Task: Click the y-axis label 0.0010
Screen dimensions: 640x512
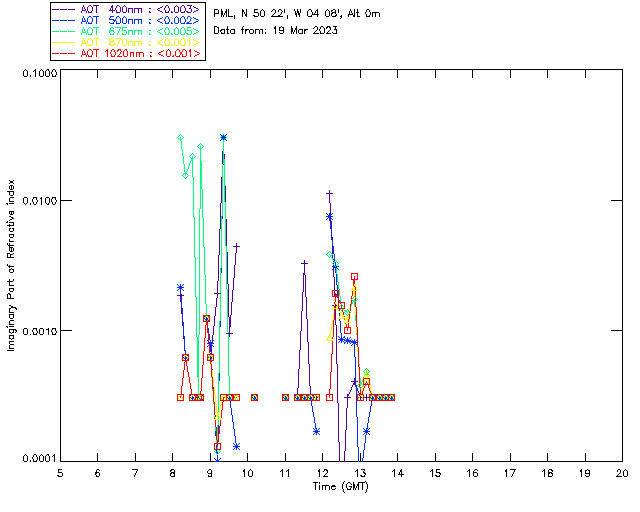Action: (x=39, y=331)
